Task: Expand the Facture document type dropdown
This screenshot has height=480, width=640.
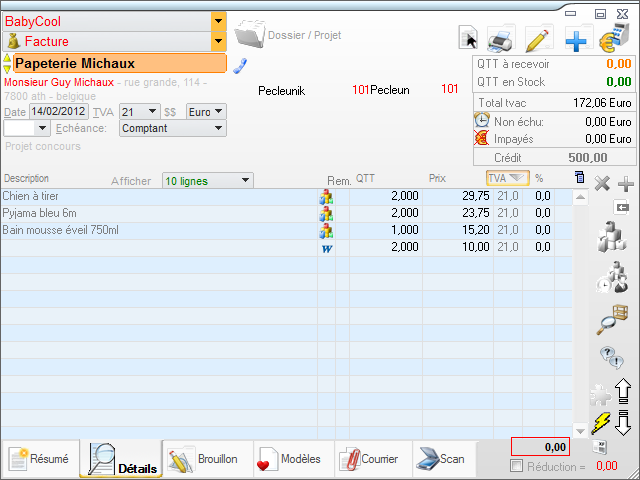Action: (x=218, y=42)
